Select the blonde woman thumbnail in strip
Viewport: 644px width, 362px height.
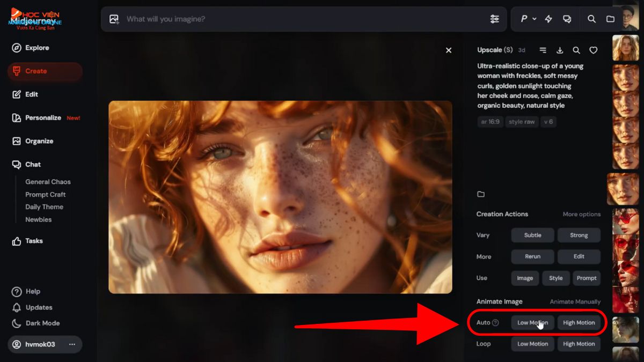click(625, 48)
